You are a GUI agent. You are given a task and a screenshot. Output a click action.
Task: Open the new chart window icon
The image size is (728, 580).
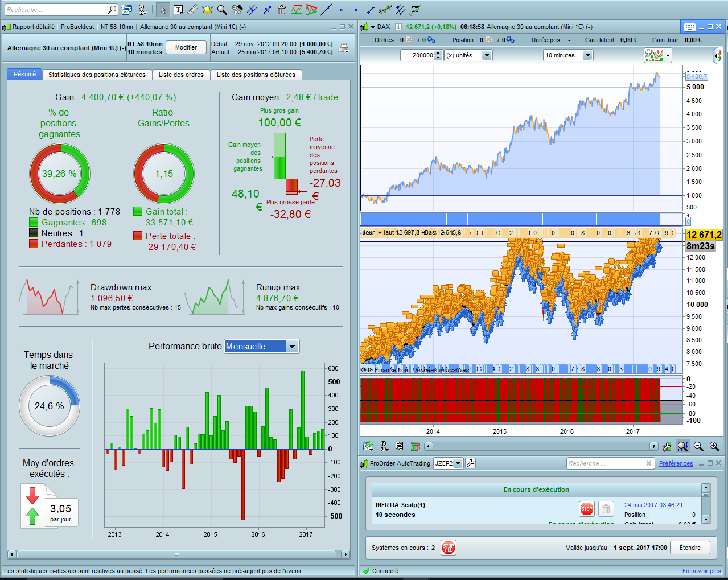[x=127, y=10]
